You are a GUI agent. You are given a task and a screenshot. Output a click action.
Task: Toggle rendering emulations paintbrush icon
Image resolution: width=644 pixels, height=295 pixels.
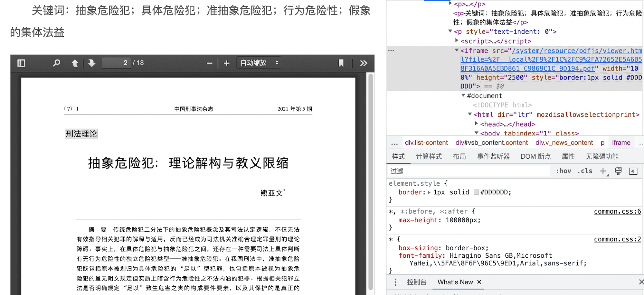(x=618, y=171)
